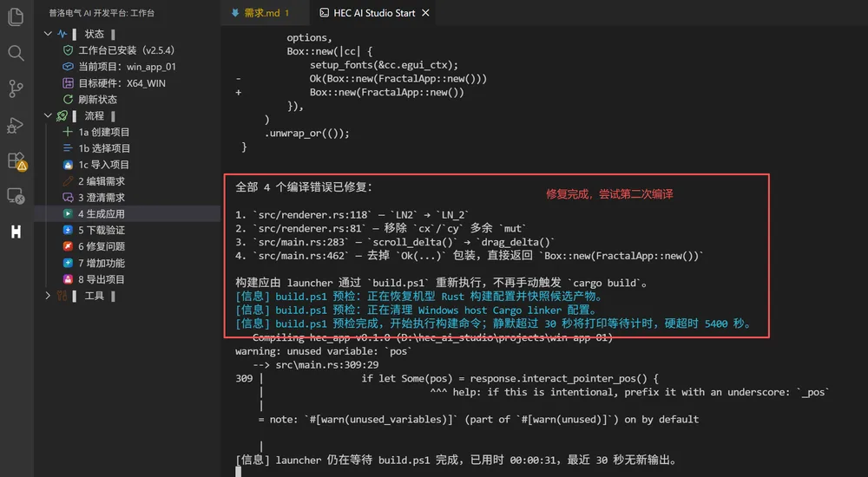Open the Source Control view
Image resolution: width=868 pixels, height=477 pixels.
coord(16,88)
